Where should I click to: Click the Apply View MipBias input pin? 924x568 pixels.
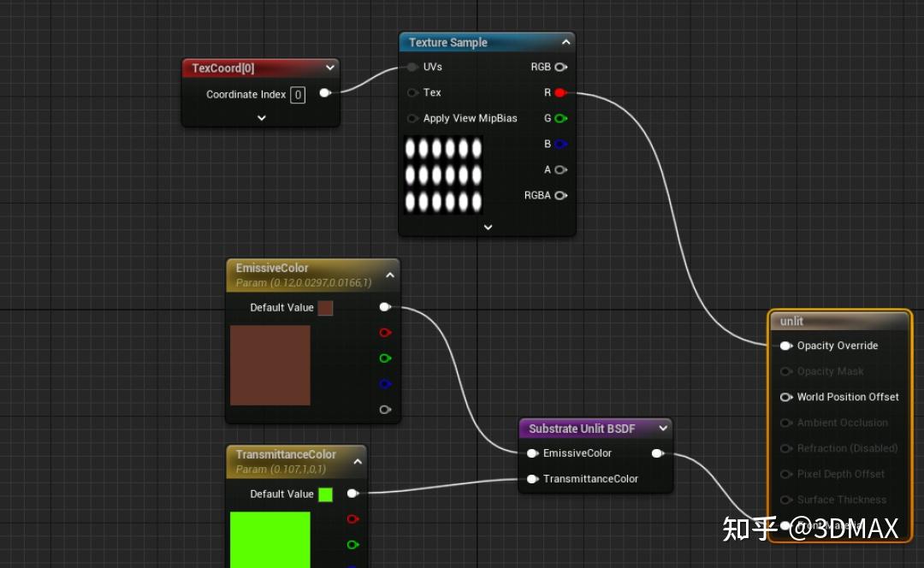click(x=412, y=118)
